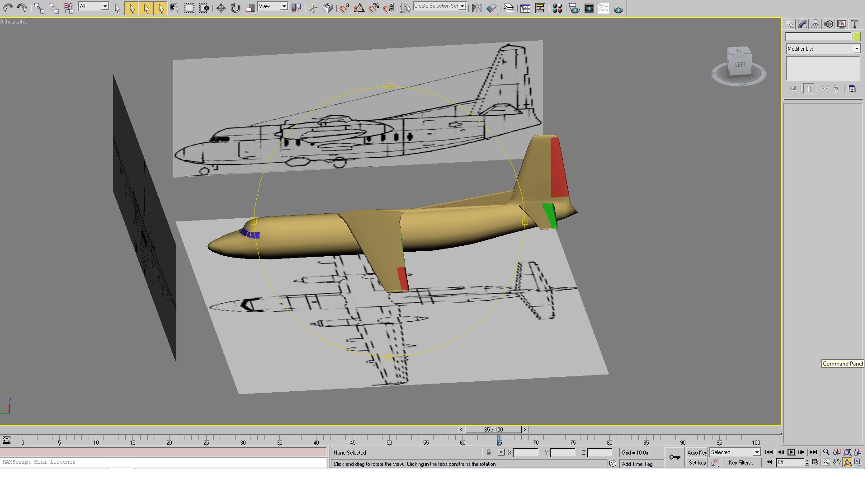Toggle Select and Manipulate mode

(x=313, y=8)
